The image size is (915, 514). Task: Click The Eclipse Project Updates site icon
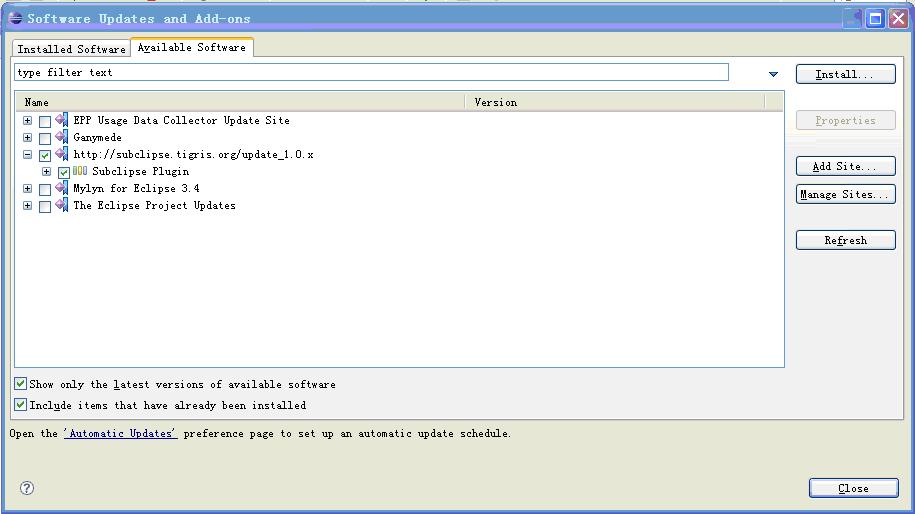[x=62, y=205]
